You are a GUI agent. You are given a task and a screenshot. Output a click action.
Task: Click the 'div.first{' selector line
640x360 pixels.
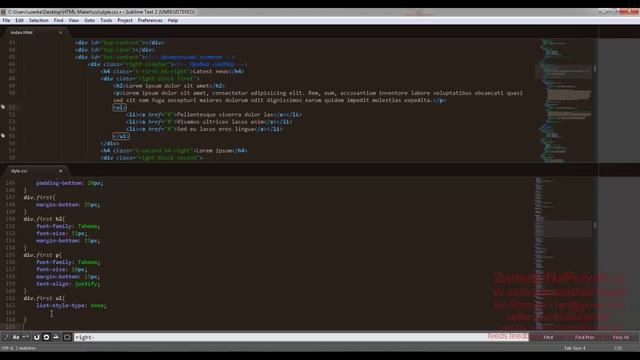click(x=40, y=198)
